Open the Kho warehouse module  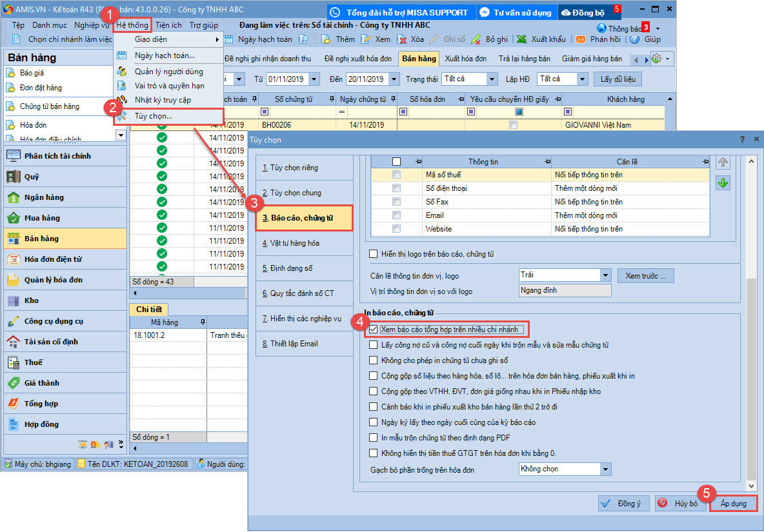point(32,300)
